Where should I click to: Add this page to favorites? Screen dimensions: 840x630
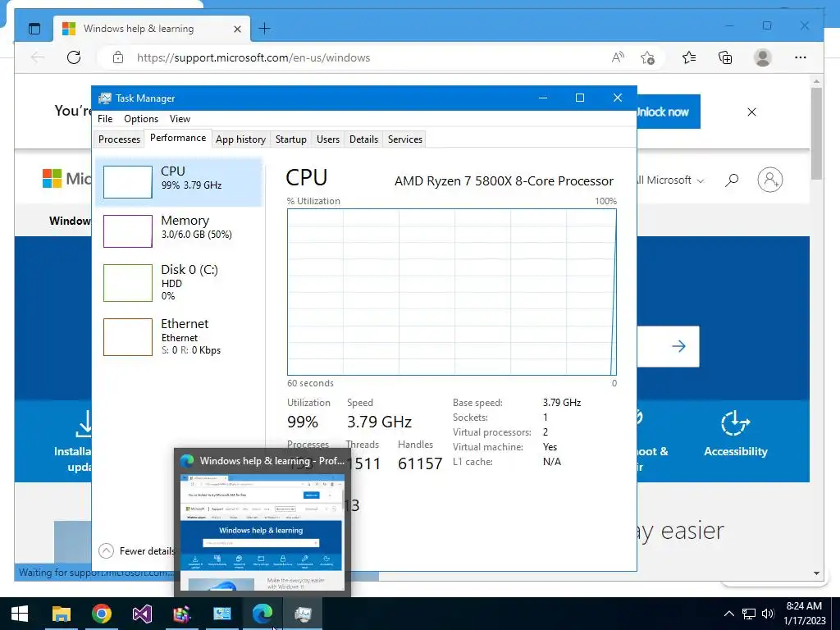[648, 57]
